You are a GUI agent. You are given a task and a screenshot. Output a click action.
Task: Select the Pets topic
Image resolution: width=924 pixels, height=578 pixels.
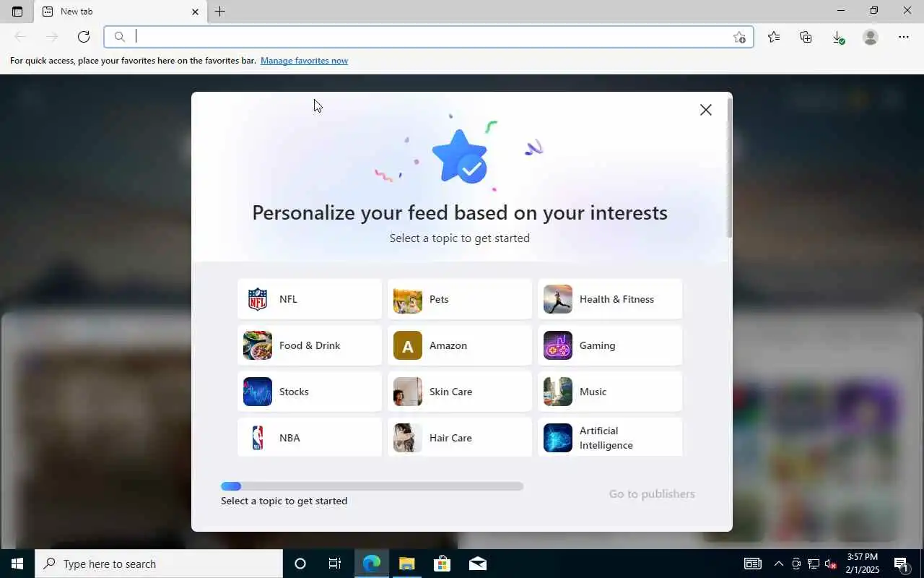coord(460,299)
